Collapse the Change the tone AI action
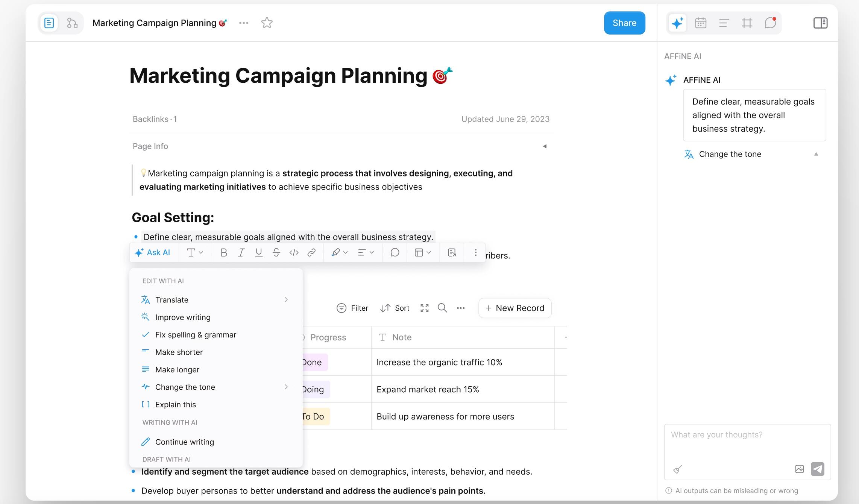The image size is (859, 504). click(x=816, y=154)
